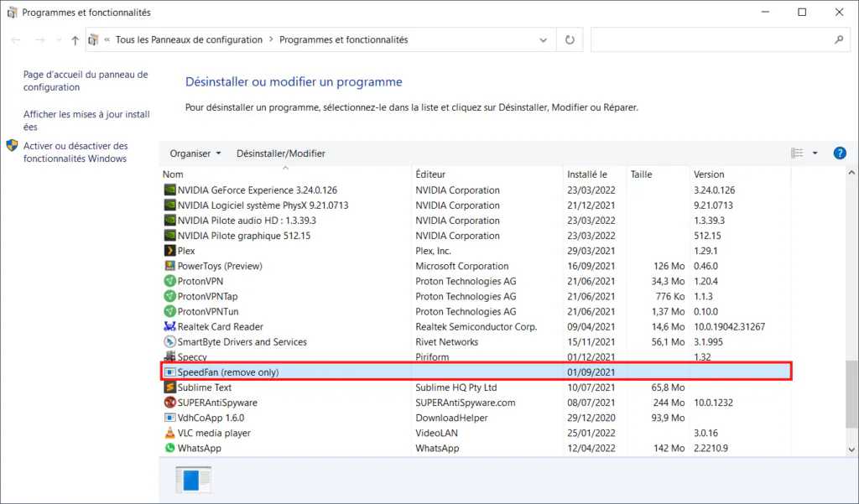Open the Organiser dropdown menu
The width and height of the screenshot is (859, 504).
[x=195, y=153]
